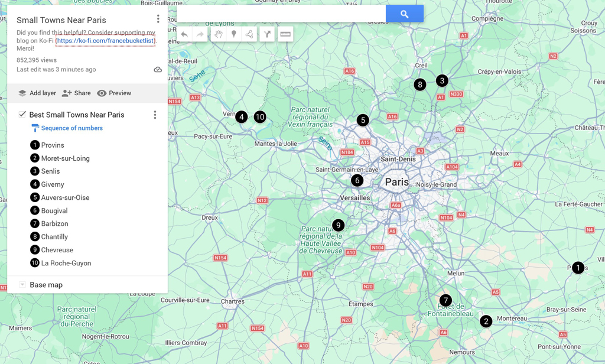The image size is (605, 364).
Task: Uncheck Best Small Towns Near Paris layer
Action: (x=22, y=115)
